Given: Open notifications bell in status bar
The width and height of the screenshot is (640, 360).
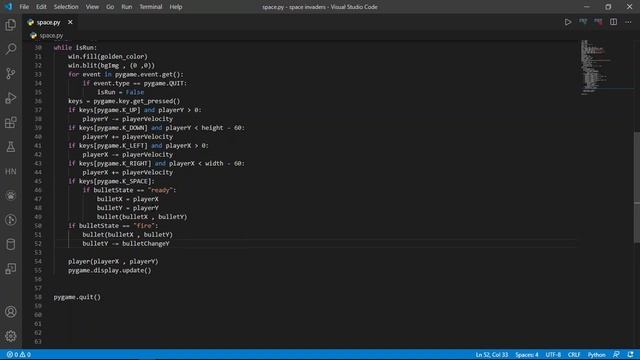Looking at the screenshot, I should (x=630, y=354).
